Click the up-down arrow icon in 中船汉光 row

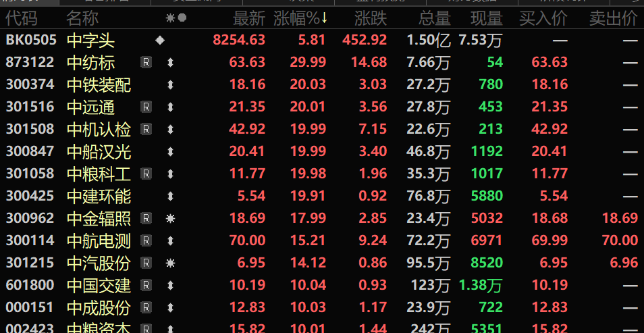[x=170, y=151]
